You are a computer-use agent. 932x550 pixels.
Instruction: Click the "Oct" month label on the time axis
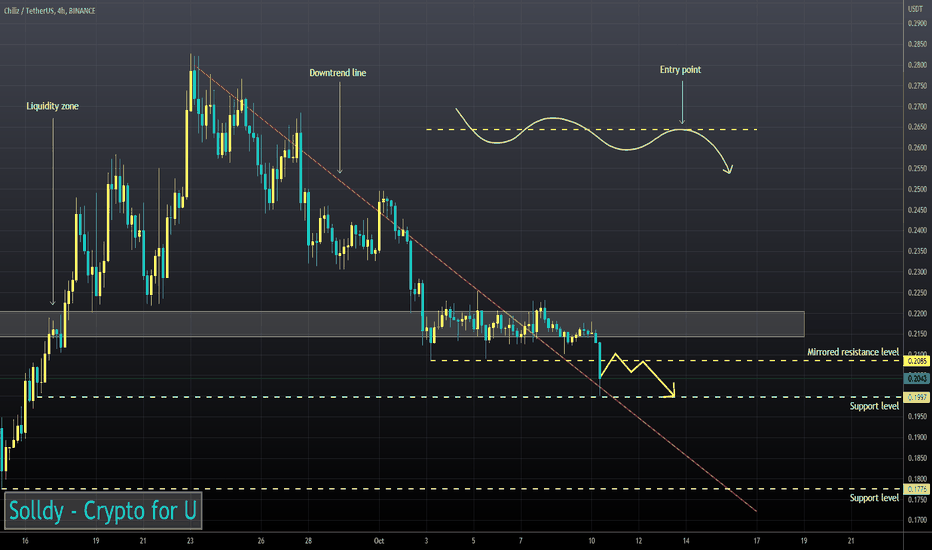point(379,540)
